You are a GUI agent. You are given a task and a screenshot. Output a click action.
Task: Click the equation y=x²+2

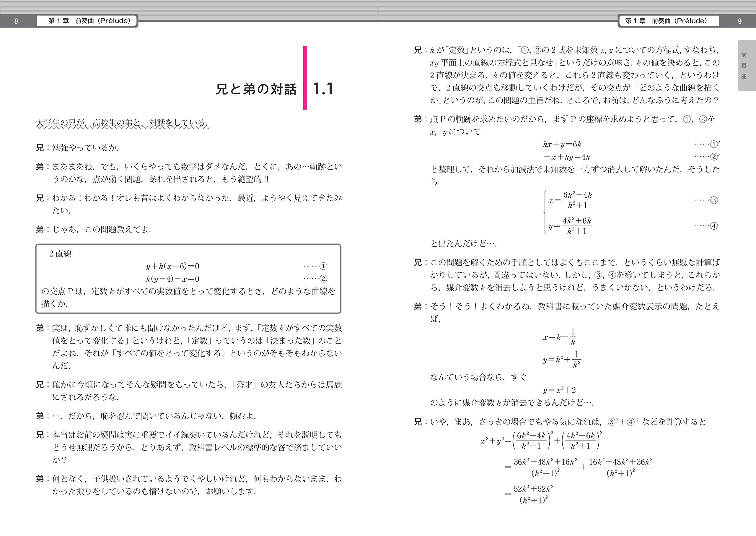(559, 390)
